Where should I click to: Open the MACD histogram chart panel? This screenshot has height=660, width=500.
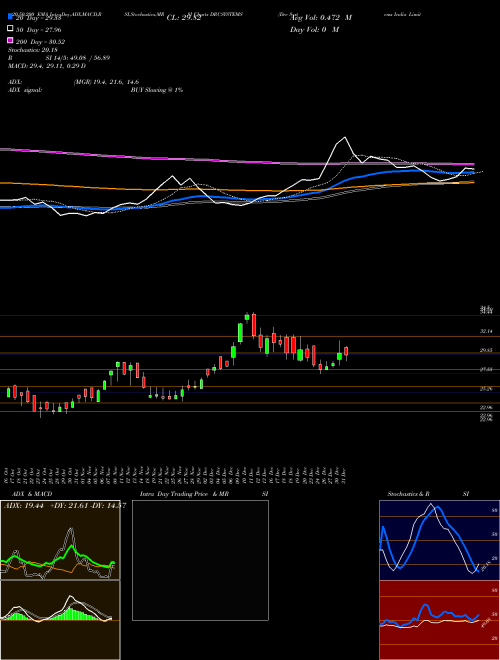pos(60,620)
